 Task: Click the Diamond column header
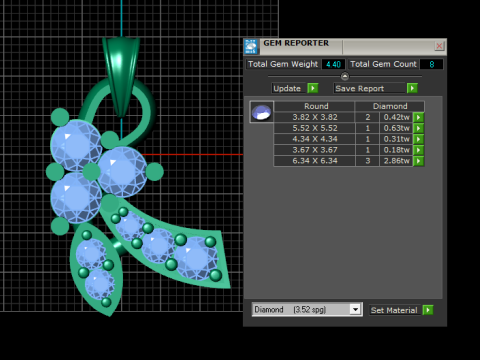click(390, 106)
